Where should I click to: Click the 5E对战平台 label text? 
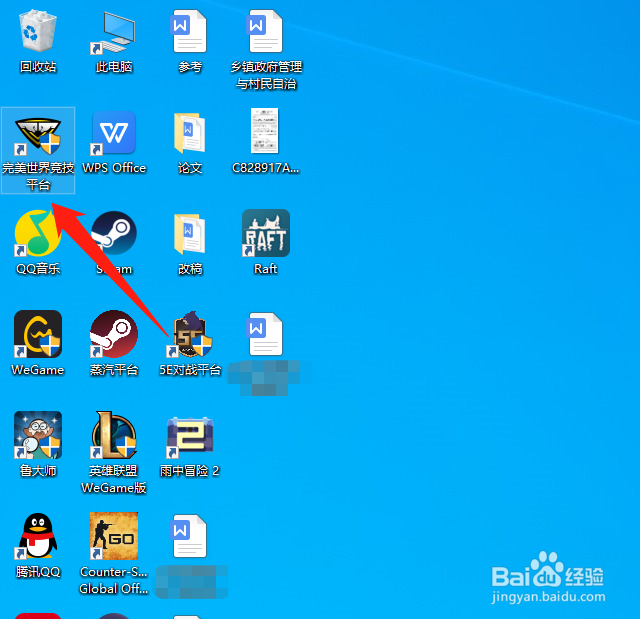click(x=190, y=370)
